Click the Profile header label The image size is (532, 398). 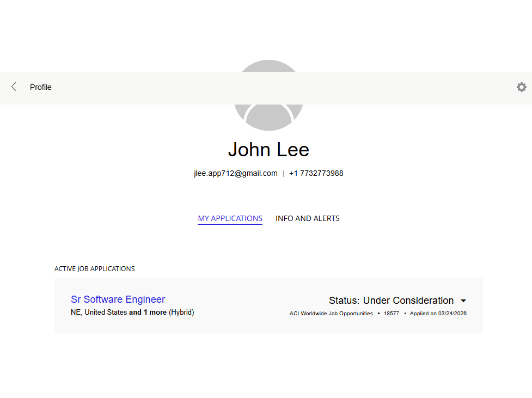(x=41, y=87)
